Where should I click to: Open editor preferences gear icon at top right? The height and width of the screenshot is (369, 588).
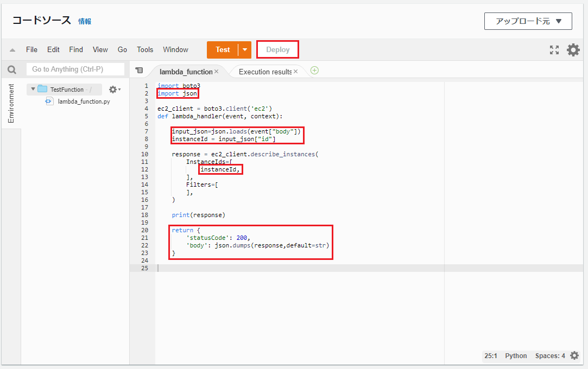[573, 50]
